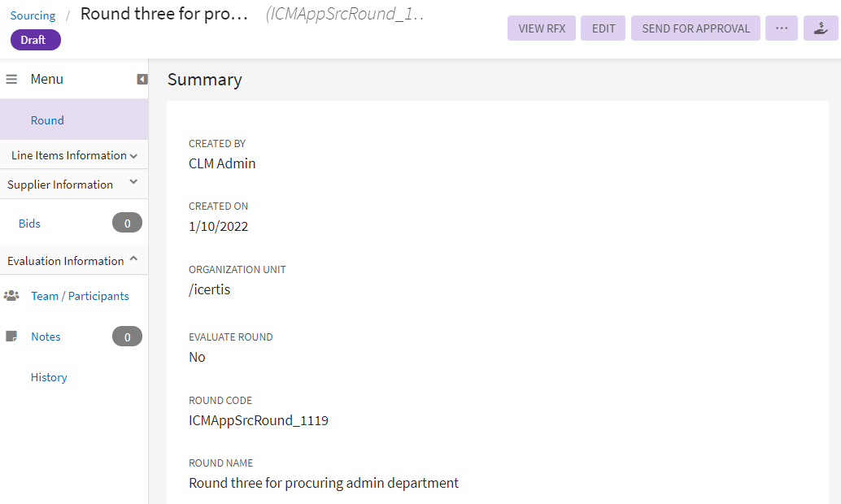841x504 pixels.
Task: Click the Team / Participants people icon
Action: click(x=11, y=296)
